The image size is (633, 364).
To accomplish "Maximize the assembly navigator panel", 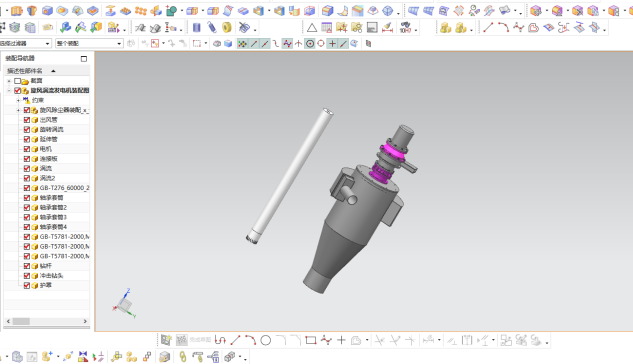I will (x=84, y=59).
